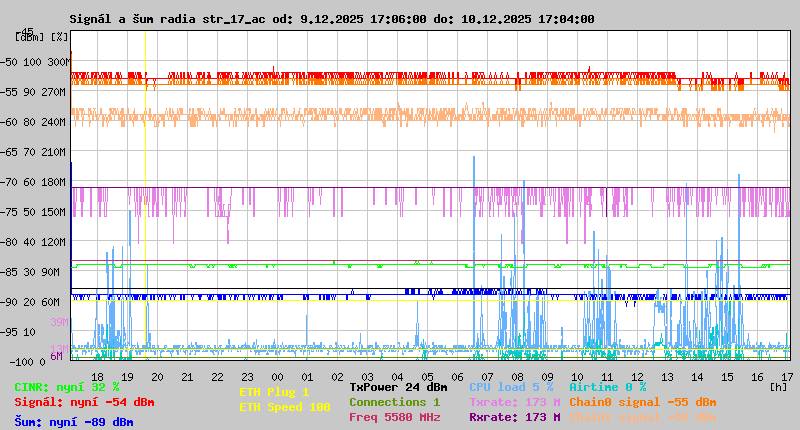
Task: Click the [h] unit label on time axis
Action: [x=778, y=386]
